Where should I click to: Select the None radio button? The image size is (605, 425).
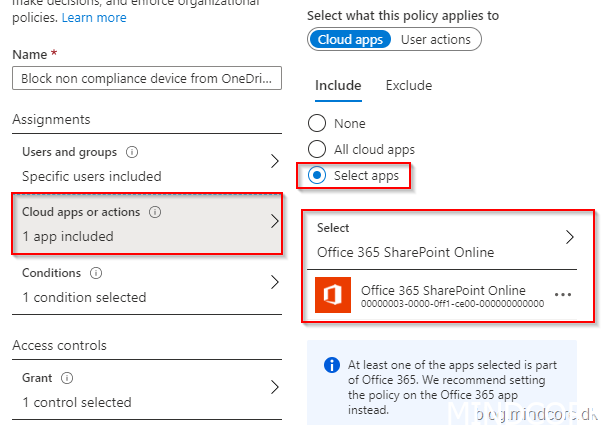(317, 124)
